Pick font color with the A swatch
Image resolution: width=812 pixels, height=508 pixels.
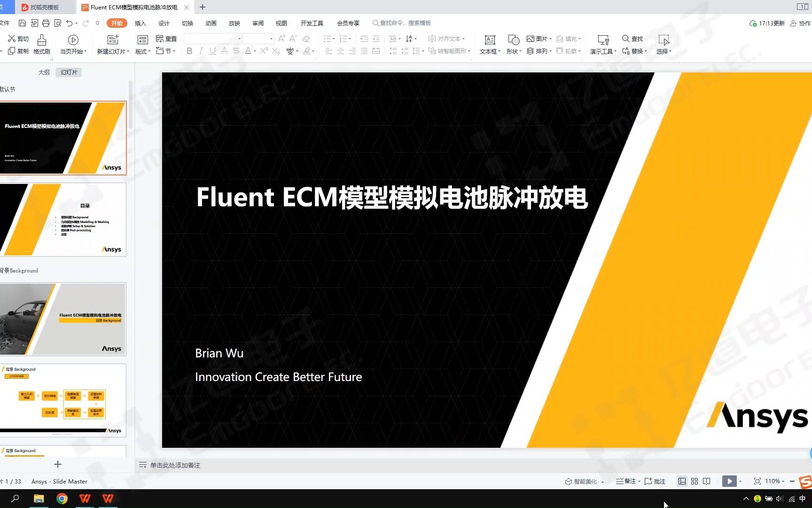click(x=248, y=51)
